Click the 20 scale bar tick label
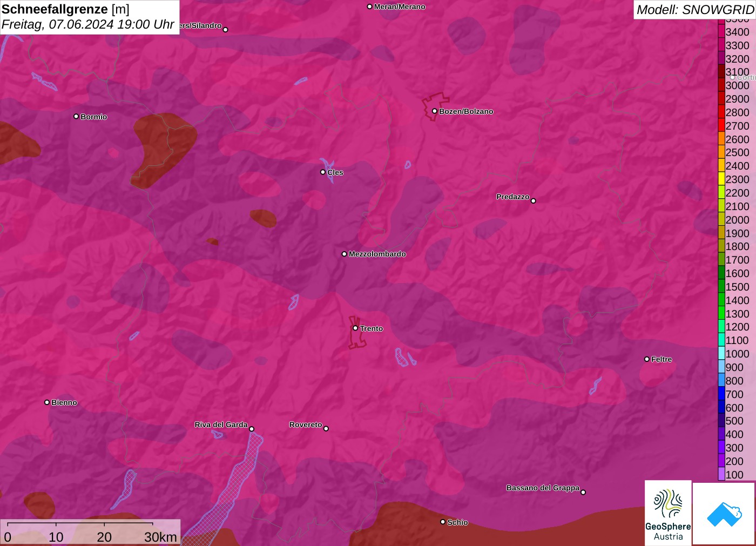The height and width of the screenshot is (546, 756). (104, 537)
